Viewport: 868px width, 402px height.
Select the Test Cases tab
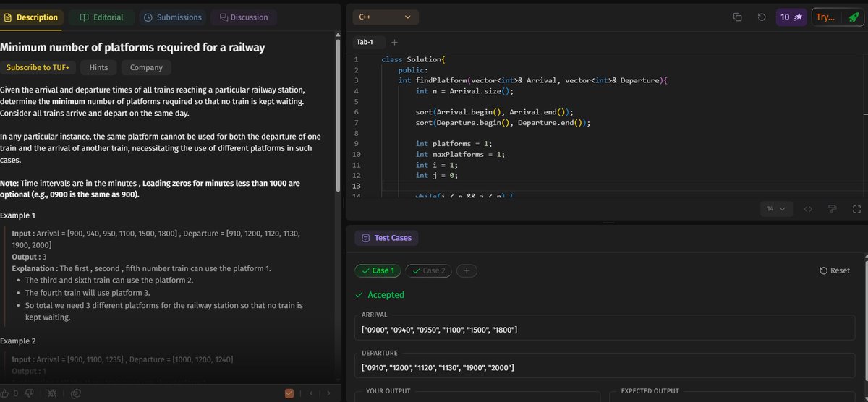coord(386,238)
